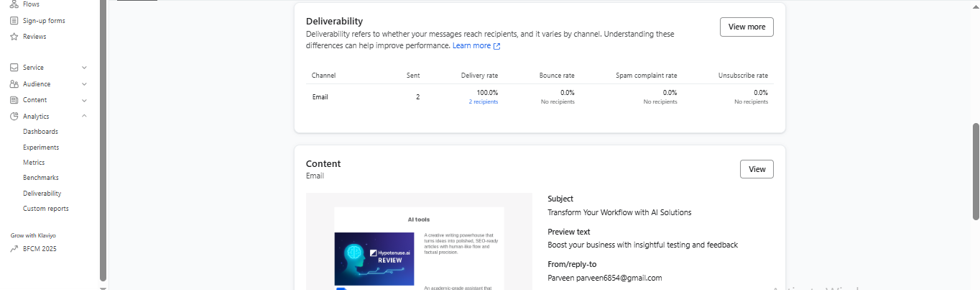Click the Analytics pie chart icon
The image size is (980, 290).
click(14, 117)
